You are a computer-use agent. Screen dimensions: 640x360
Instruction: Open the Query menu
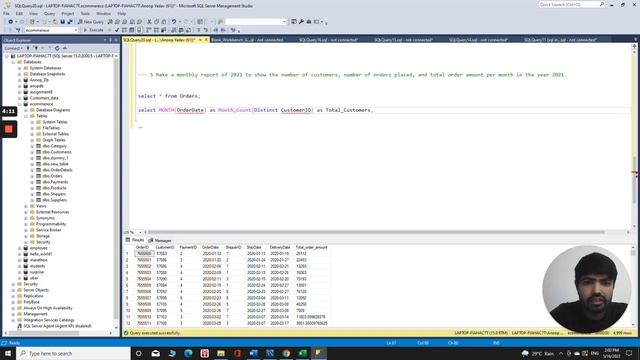pyautogui.click(x=49, y=13)
